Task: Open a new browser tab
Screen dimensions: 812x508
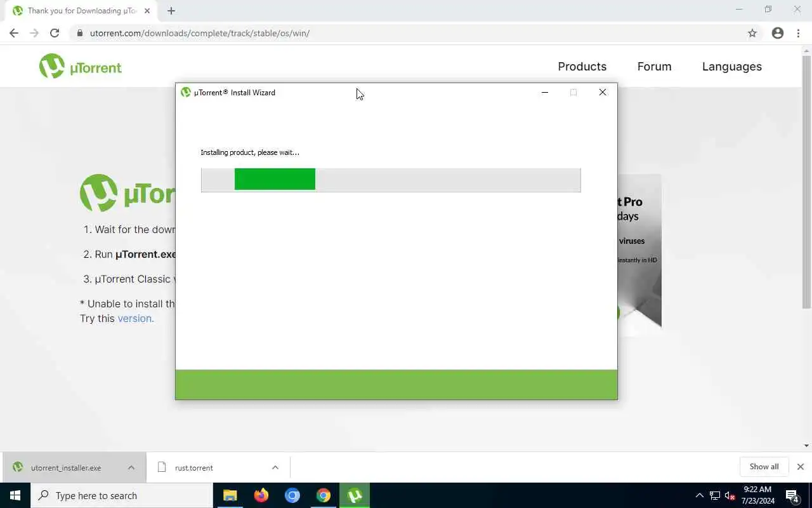Action: [171, 11]
